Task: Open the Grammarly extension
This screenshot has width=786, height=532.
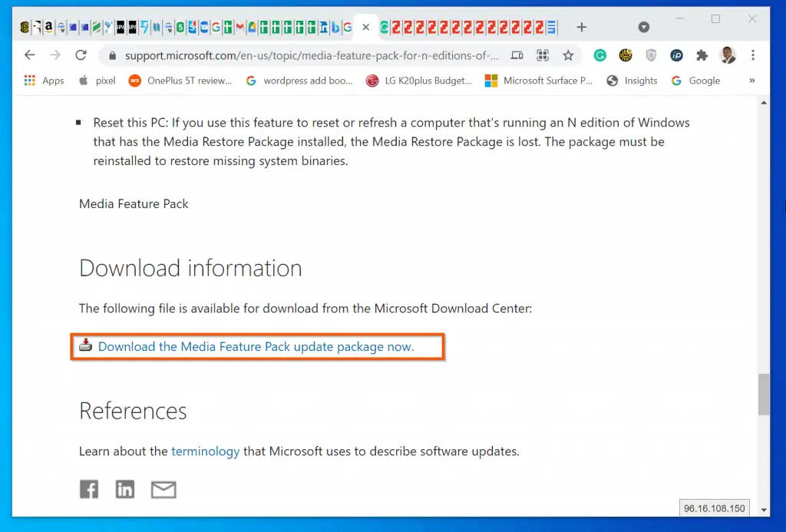Action: point(599,55)
